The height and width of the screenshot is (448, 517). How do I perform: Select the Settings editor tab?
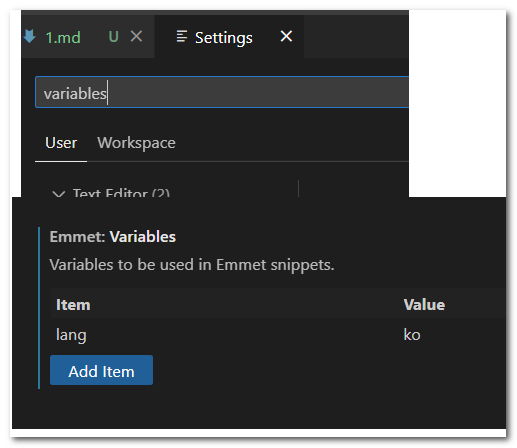229,36
